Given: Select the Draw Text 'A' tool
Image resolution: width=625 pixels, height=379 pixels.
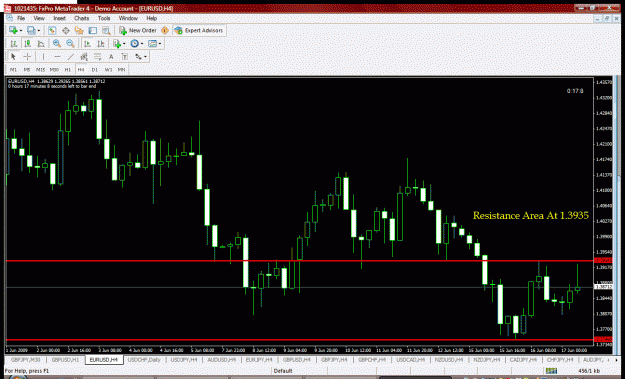Looking at the screenshot, I should 111,57.
